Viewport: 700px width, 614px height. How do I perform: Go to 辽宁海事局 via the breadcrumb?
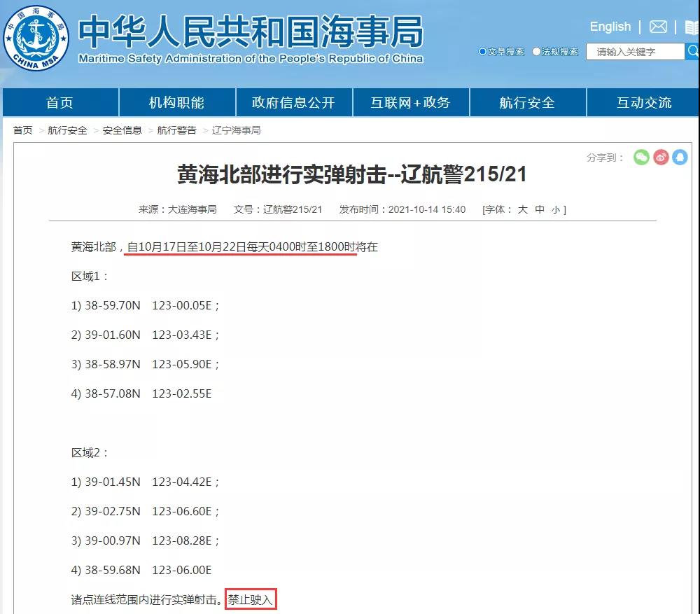234,130
